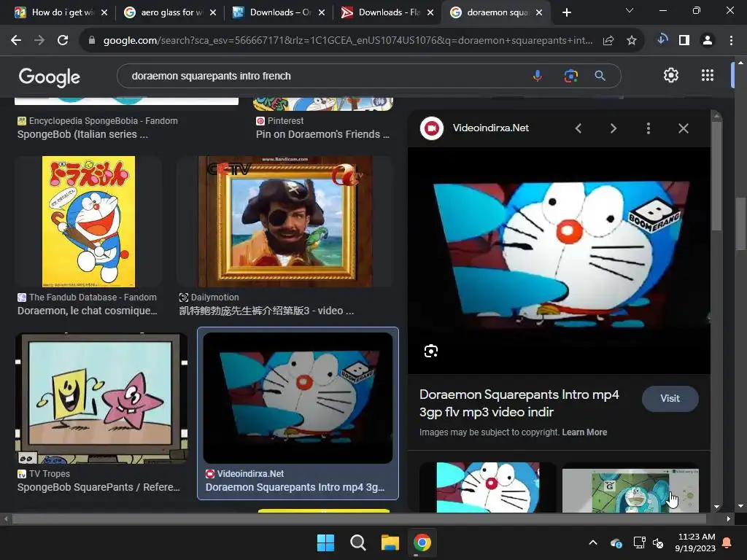This screenshot has height=560, width=747.
Task: Click the Visit button for Videoindirxa
Action: point(670,399)
